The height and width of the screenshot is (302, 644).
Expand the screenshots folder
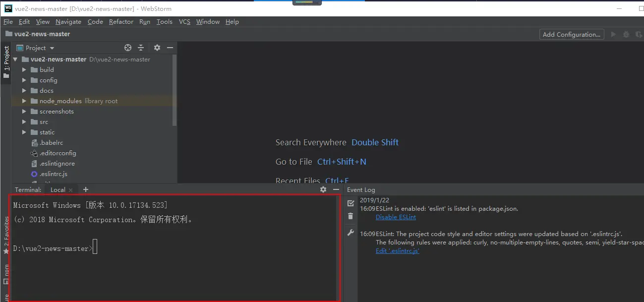[24, 111]
